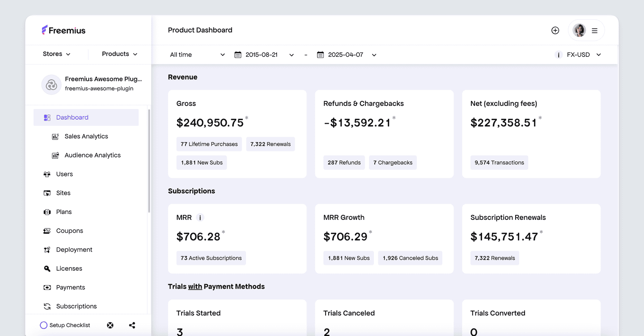Open the Users section icon
The height and width of the screenshot is (336, 644).
click(x=47, y=174)
